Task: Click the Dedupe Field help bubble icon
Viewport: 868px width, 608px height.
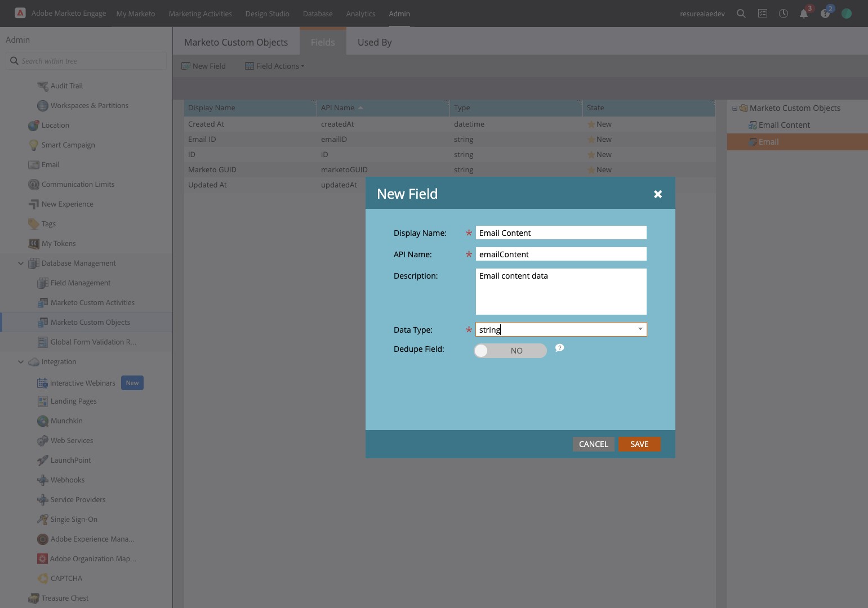Action: click(559, 348)
